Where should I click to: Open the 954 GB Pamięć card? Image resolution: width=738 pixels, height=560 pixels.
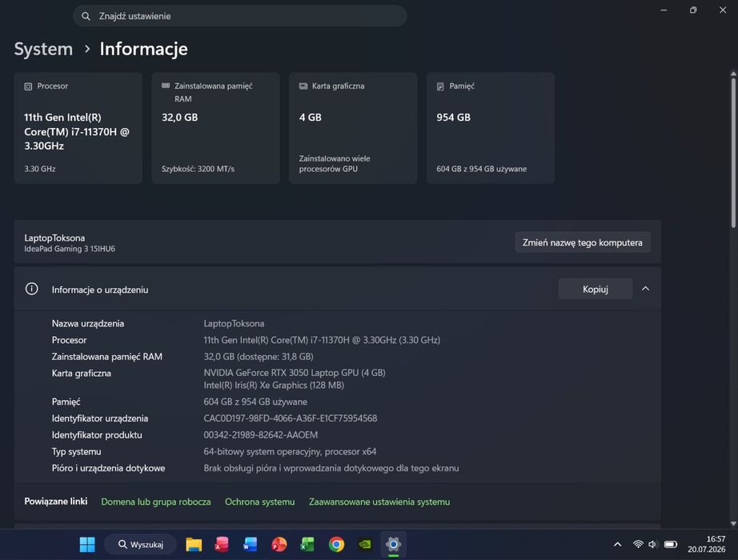(491, 128)
